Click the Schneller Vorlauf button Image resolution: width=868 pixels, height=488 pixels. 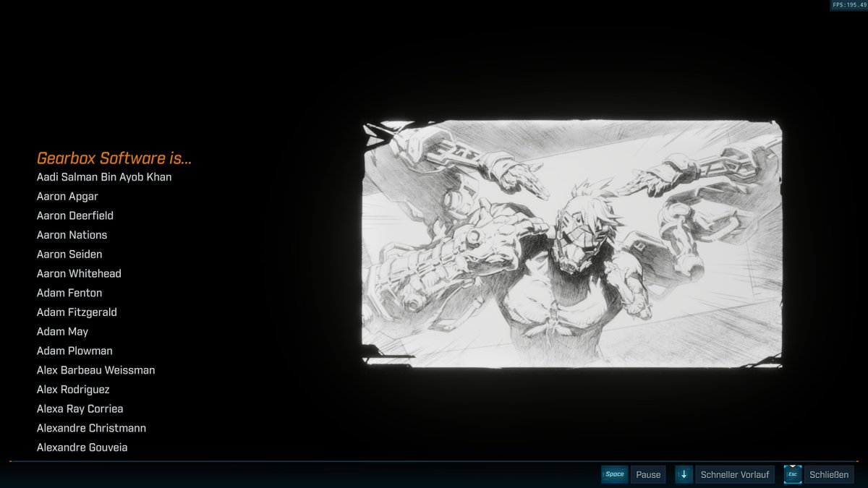point(735,475)
